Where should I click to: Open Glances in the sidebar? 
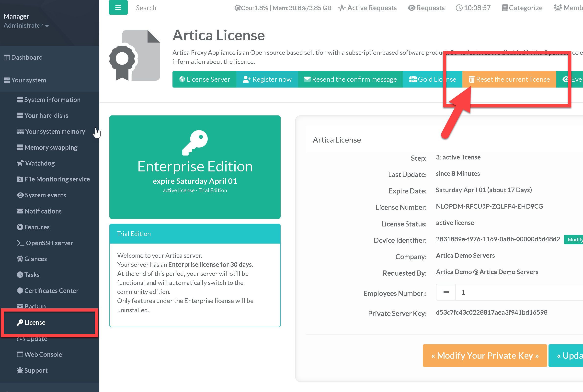35,259
